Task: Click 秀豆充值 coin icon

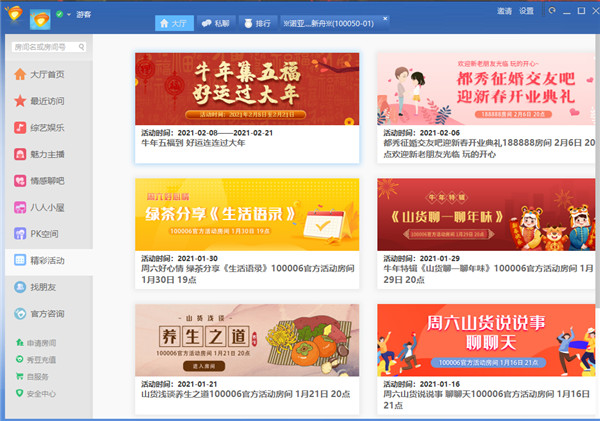Action: coord(19,359)
